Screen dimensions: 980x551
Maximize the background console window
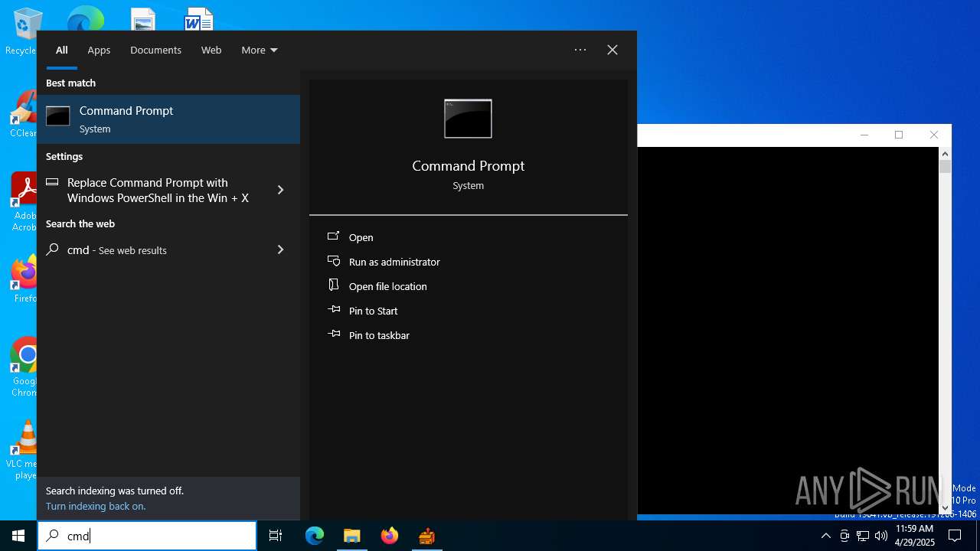click(899, 135)
